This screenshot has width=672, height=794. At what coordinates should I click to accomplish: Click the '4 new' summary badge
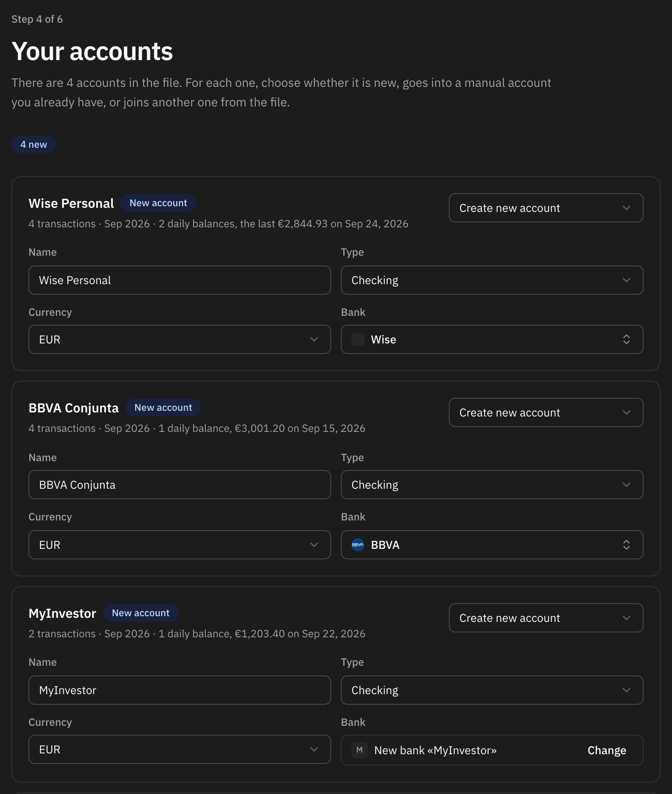coord(34,145)
